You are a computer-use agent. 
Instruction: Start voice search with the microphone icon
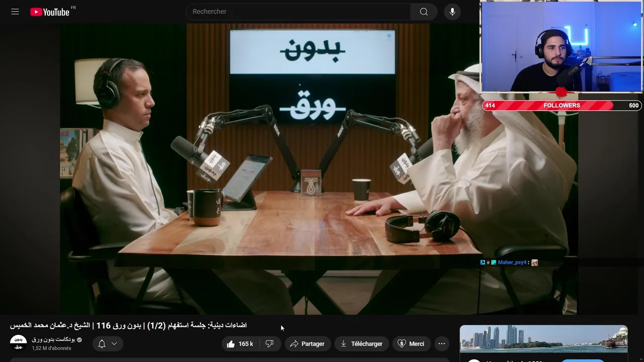tap(452, 12)
